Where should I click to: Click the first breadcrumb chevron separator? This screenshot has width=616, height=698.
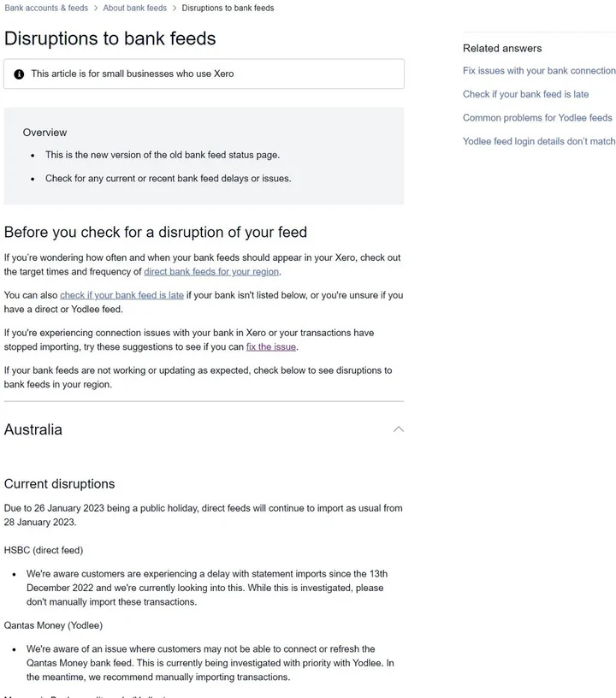pos(96,9)
